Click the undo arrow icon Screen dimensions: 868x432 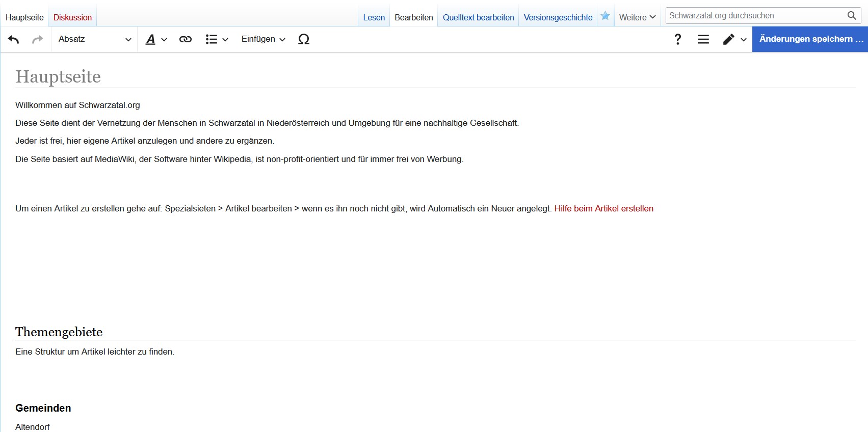pos(14,39)
